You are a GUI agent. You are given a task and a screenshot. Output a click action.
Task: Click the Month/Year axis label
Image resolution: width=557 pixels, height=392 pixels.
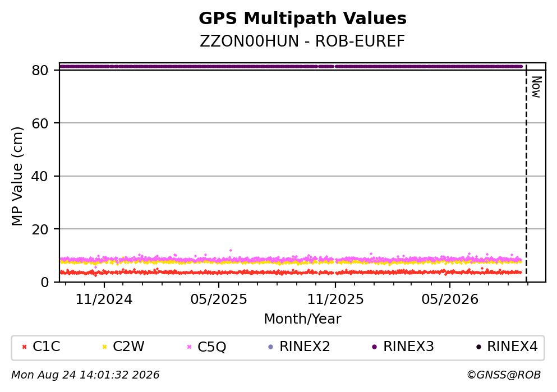coord(302,319)
